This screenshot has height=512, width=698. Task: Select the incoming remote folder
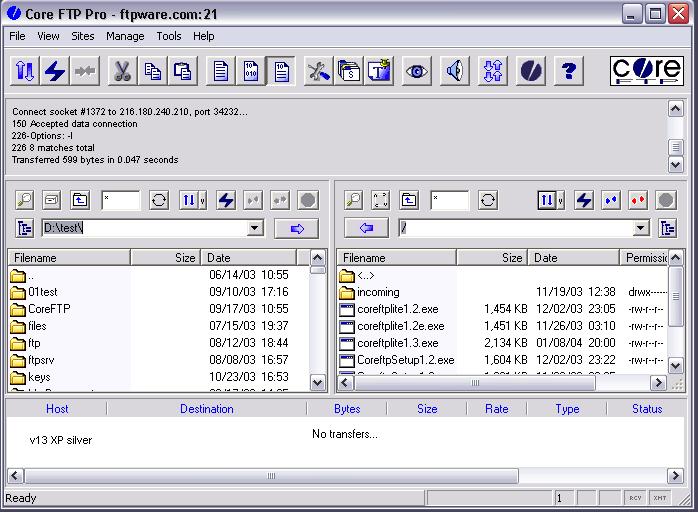click(x=369, y=292)
